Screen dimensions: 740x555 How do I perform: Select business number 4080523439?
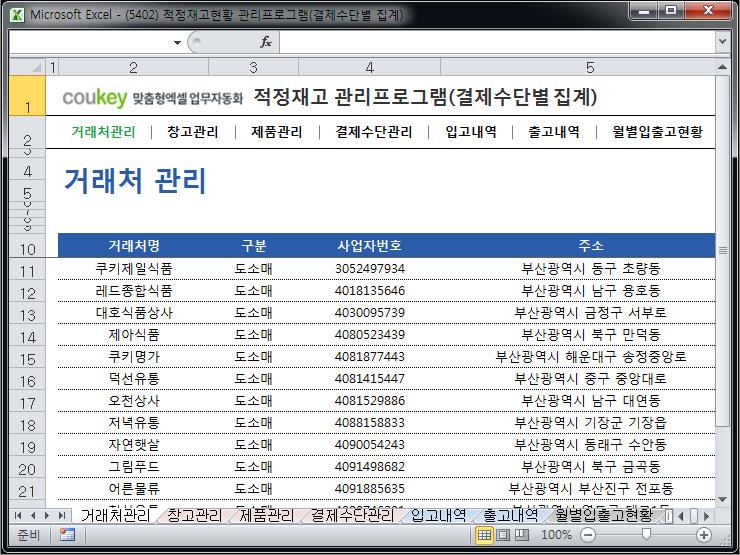(370, 335)
